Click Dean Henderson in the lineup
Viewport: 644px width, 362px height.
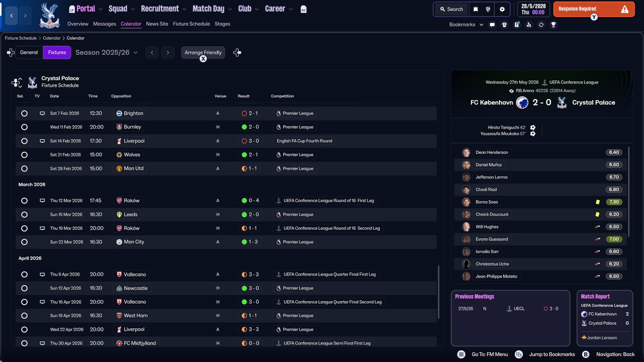pyautogui.click(x=492, y=152)
